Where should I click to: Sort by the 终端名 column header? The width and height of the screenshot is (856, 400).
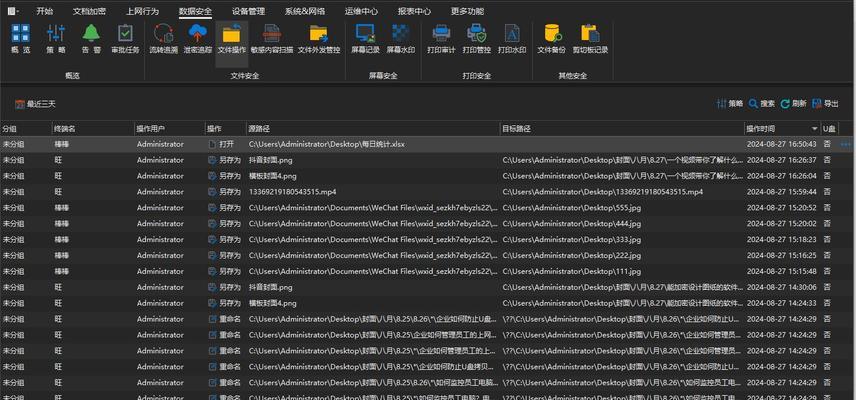[93, 129]
